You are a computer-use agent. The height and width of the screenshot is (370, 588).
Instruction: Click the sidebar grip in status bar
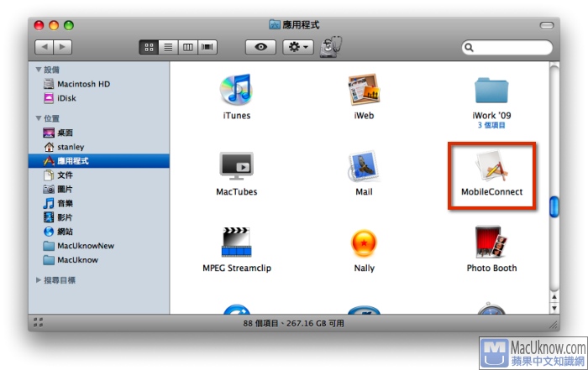pos(39,322)
